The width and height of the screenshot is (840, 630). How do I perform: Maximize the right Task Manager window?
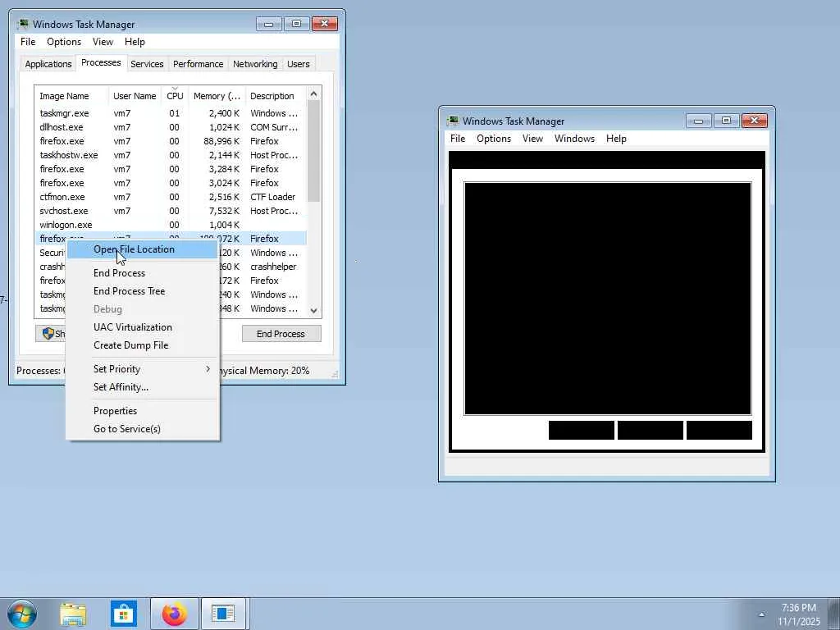(726, 121)
